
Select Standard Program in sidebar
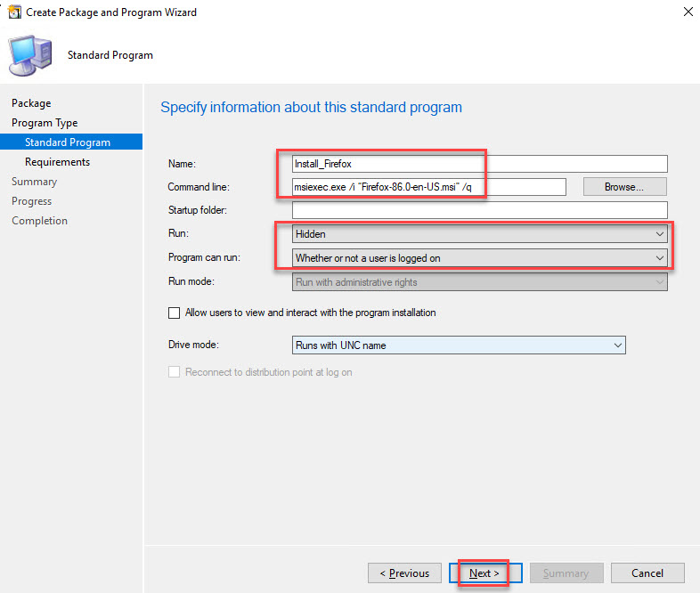point(68,142)
